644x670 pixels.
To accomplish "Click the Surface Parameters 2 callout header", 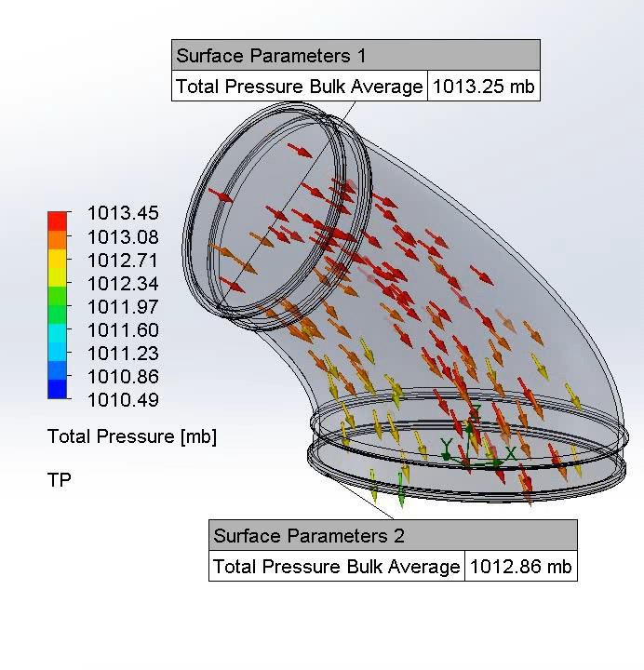I will [393, 536].
